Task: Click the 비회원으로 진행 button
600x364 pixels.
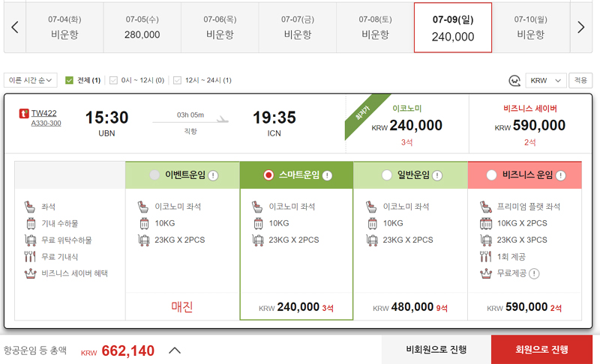Action: click(436, 350)
